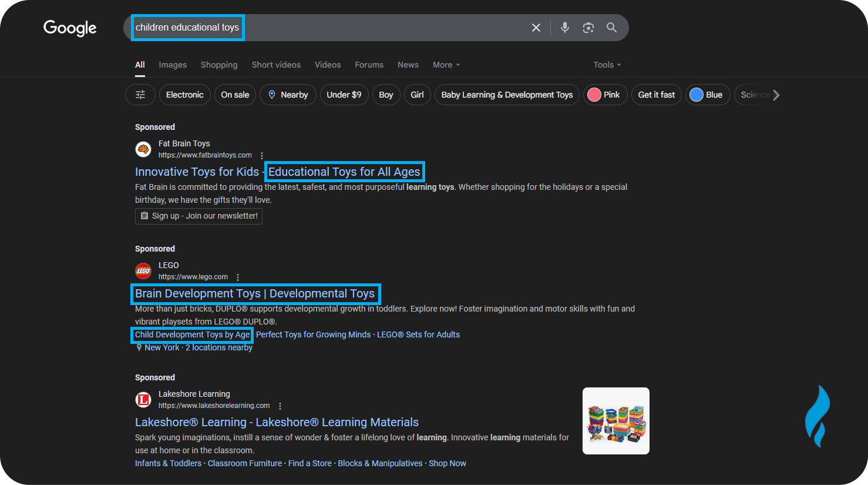Click the Find a Store sitelink
This screenshot has height=485, width=868.
tap(310, 463)
